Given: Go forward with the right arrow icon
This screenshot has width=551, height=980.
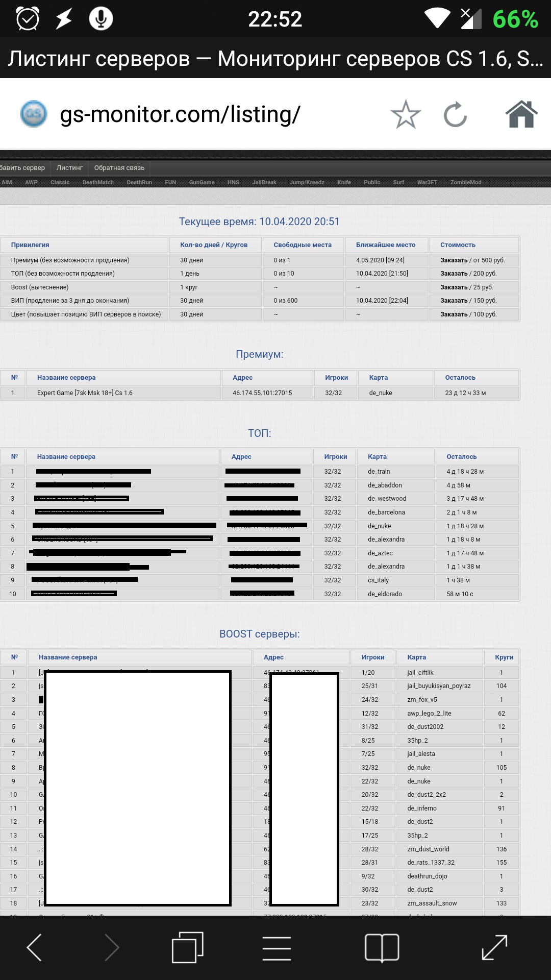Looking at the screenshot, I should tap(111, 948).
